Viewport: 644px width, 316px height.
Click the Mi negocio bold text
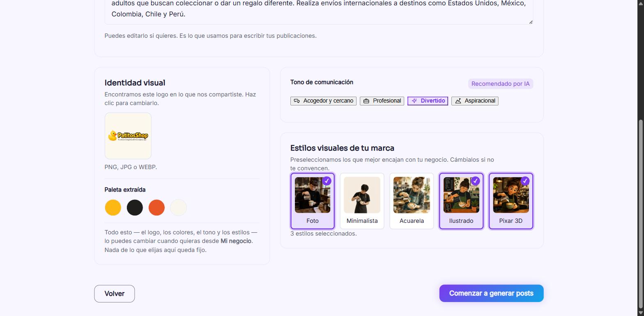tap(236, 241)
